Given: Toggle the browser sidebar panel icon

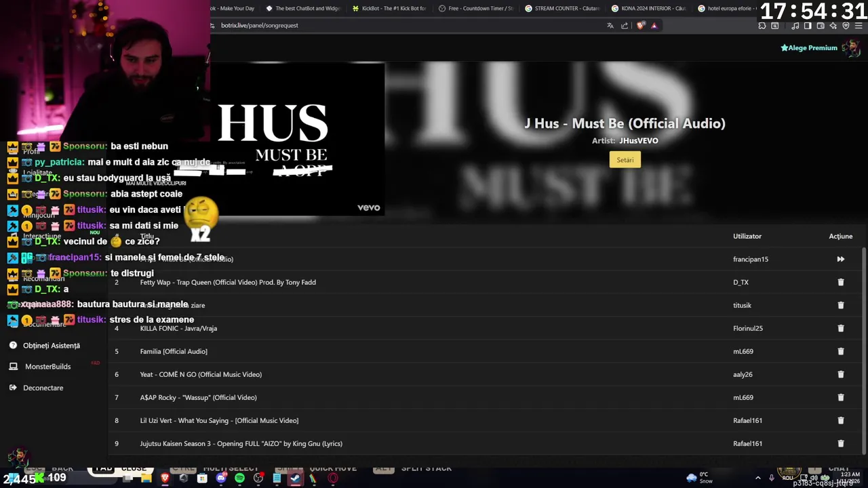Looking at the screenshot, I should 808,26.
